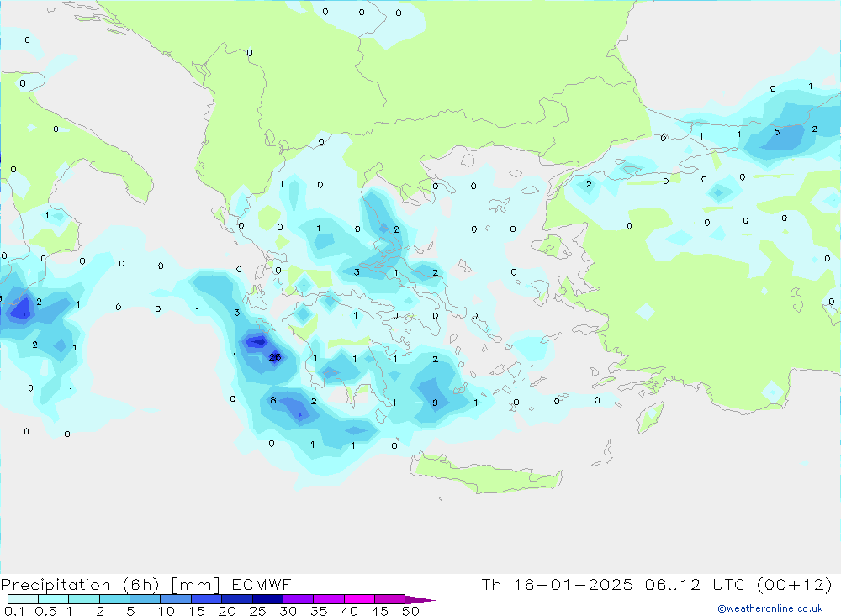Viewport: 841px width, 616px height.
Task: Click the dark navy 25–30 mm swatch
Action: 267,599
